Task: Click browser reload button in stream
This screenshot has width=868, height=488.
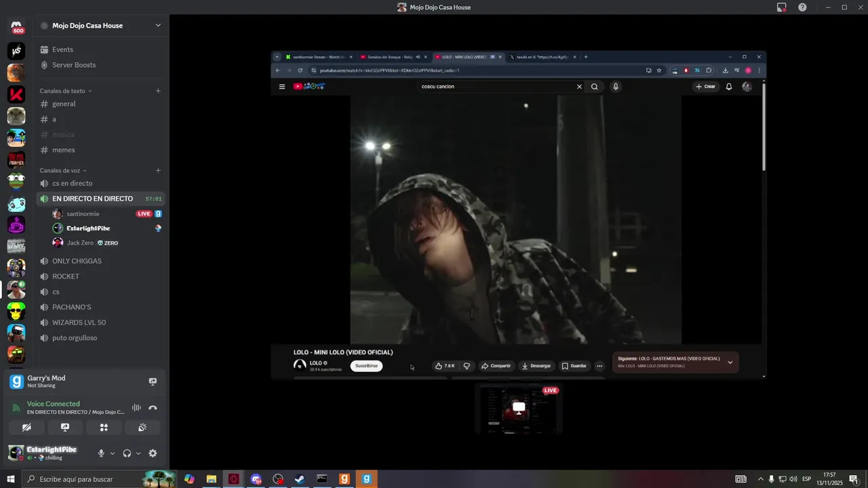Action: pos(300,70)
